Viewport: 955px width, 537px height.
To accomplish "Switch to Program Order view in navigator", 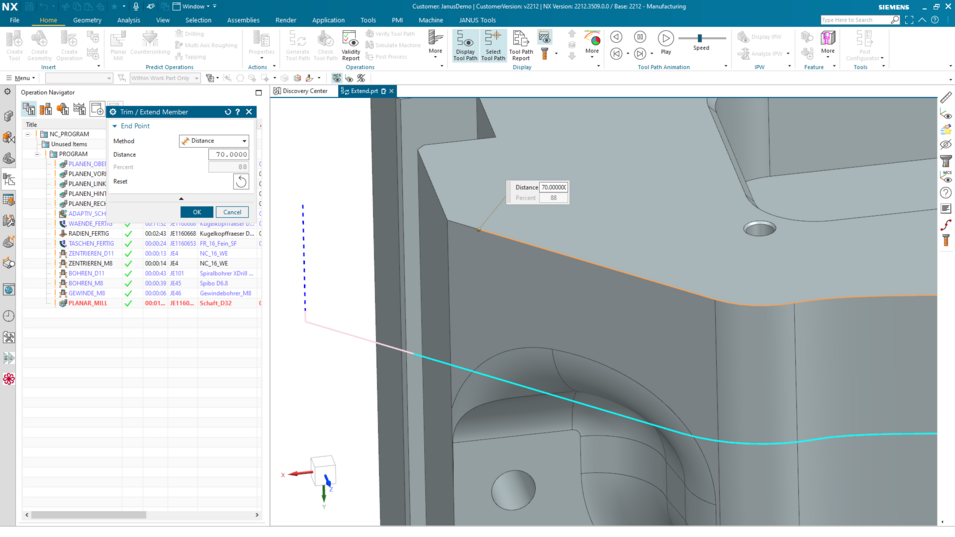I will (x=29, y=109).
